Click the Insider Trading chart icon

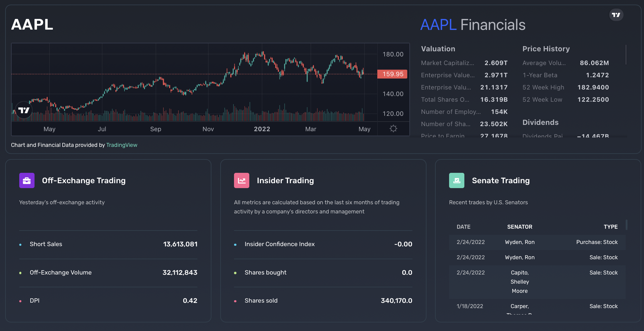click(x=242, y=180)
